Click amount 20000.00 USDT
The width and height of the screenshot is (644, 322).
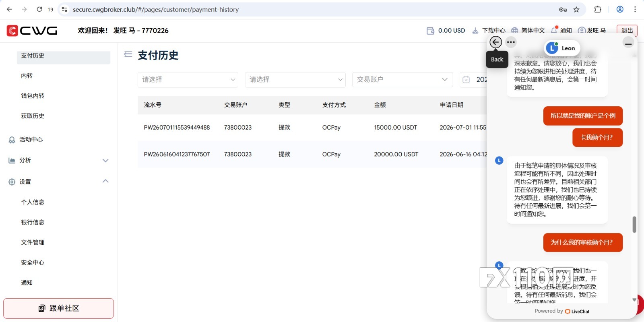(x=396, y=154)
